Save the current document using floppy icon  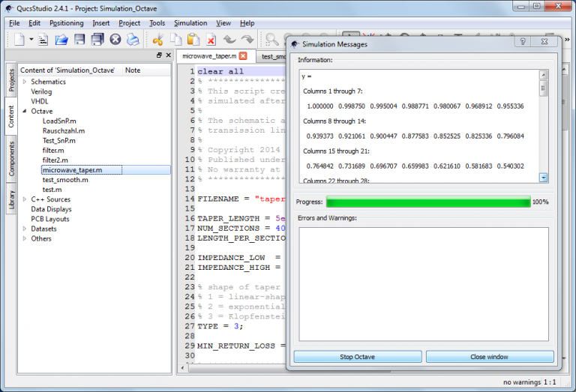click(79, 40)
